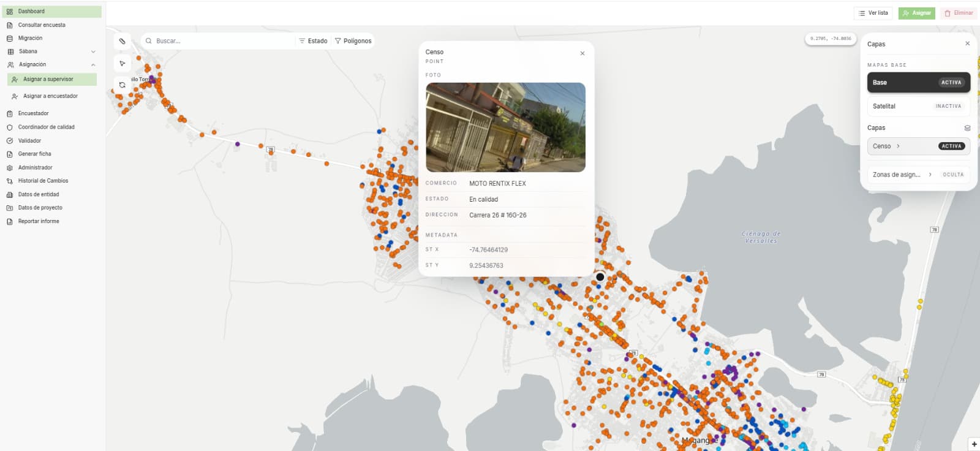
Task: Select the Base map option
Action: pos(919,82)
